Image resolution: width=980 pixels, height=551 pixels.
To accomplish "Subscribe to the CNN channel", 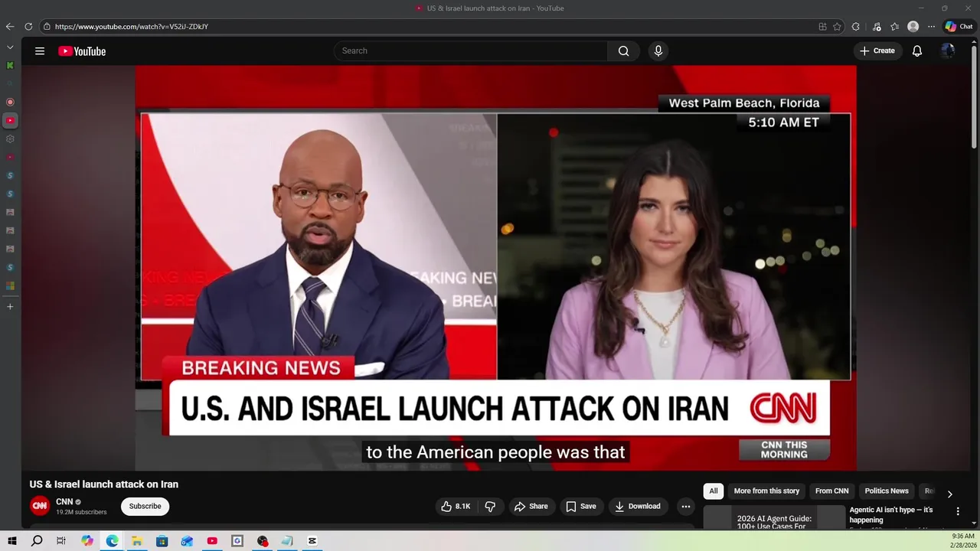I will pyautogui.click(x=145, y=507).
